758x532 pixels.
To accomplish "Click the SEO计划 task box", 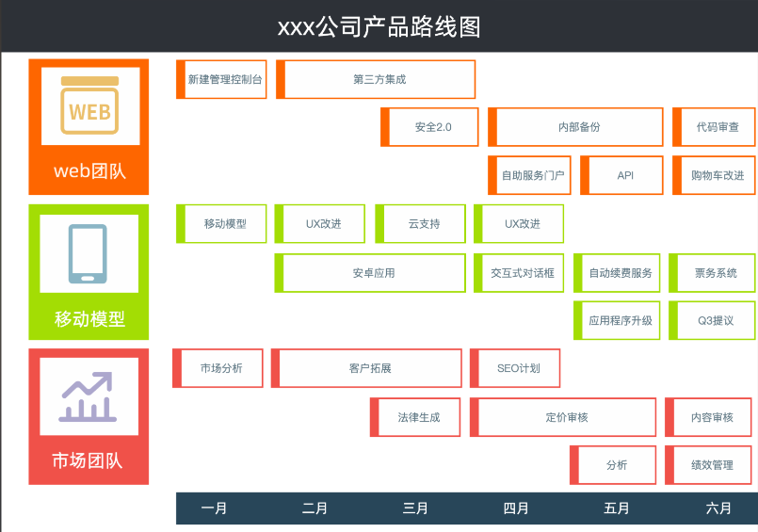I will pyautogui.click(x=515, y=368).
